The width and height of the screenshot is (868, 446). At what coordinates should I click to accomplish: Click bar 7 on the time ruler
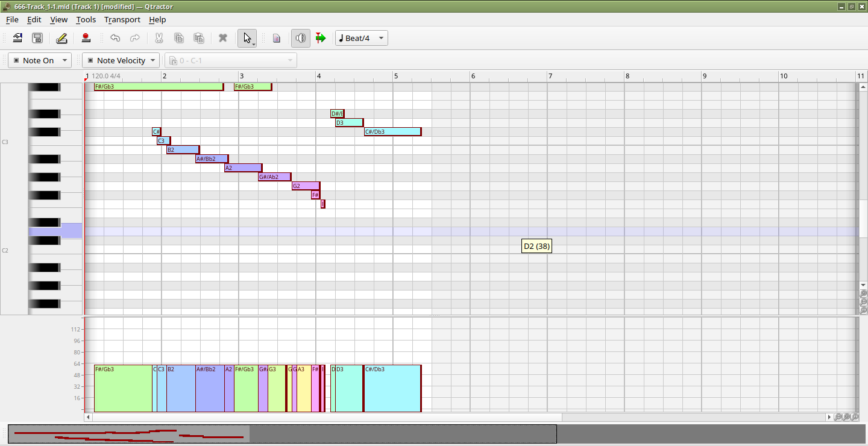[x=550, y=76]
